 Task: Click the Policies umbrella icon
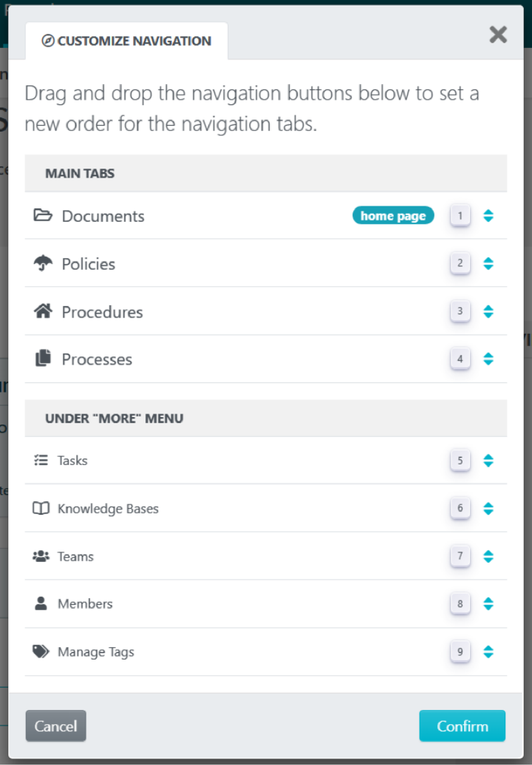(x=43, y=263)
